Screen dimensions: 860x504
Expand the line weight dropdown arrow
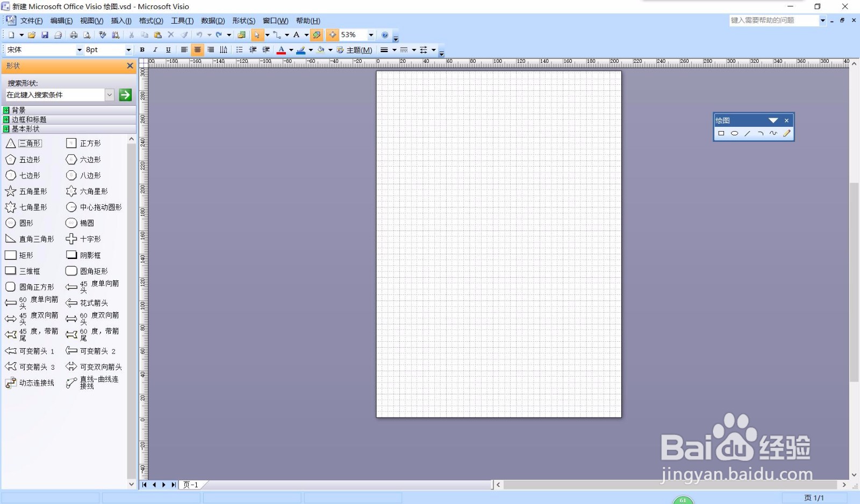pyautogui.click(x=394, y=50)
